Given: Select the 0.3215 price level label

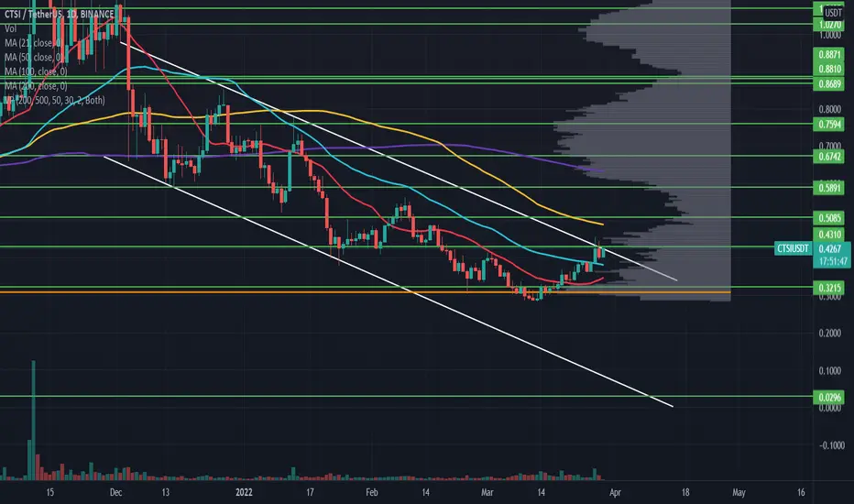Looking at the screenshot, I should [829, 288].
